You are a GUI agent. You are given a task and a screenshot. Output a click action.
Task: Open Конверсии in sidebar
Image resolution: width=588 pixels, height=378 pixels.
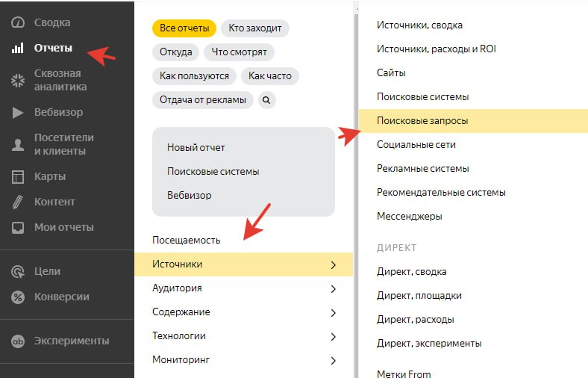pos(62,297)
